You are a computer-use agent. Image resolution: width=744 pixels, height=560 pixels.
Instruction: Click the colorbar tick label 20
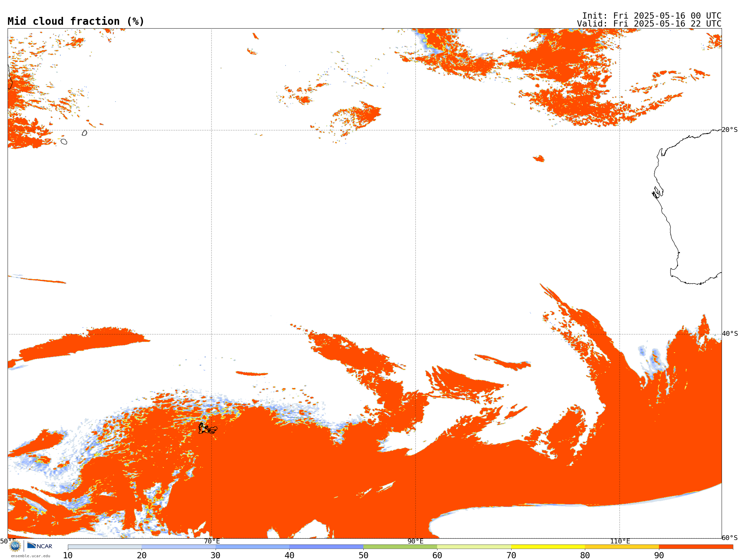(x=142, y=556)
